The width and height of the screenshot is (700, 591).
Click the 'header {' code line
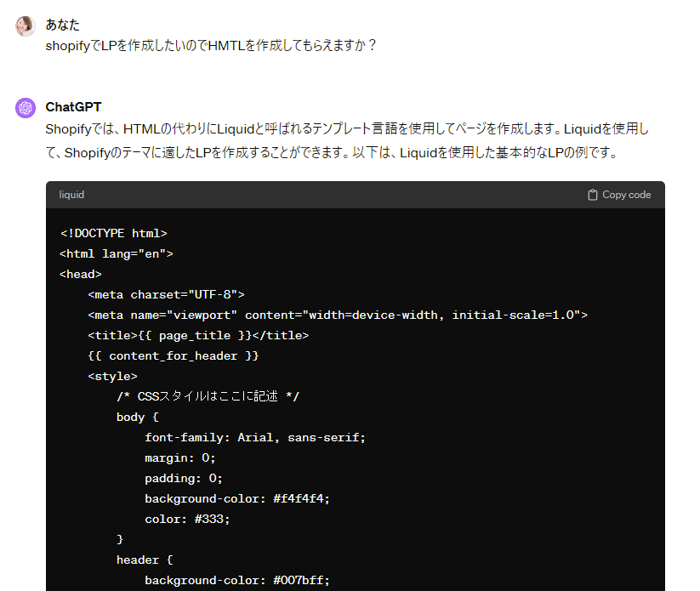[145, 560]
